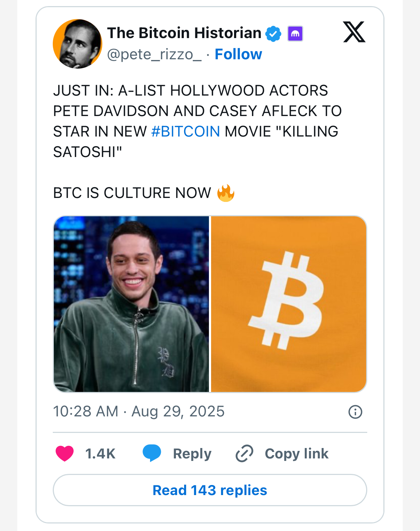Click the Copy link text
The width and height of the screenshot is (420, 531).
[297, 454]
